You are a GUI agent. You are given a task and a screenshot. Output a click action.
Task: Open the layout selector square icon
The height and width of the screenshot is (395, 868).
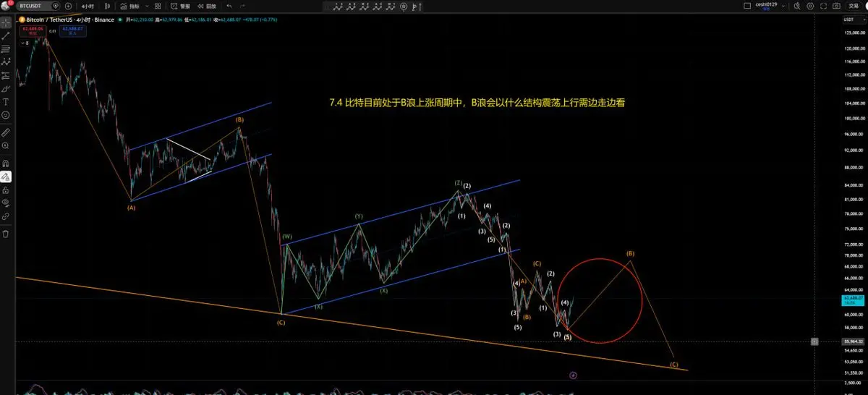click(747, 6)
